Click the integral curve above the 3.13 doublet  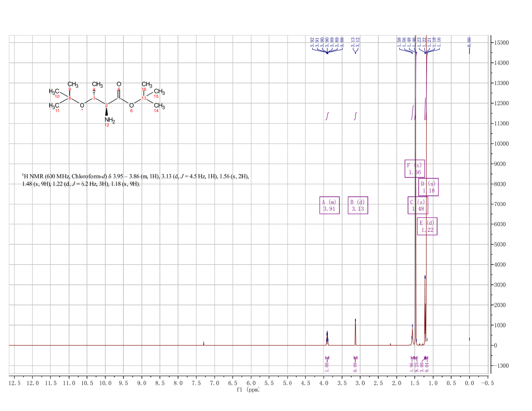356,116
